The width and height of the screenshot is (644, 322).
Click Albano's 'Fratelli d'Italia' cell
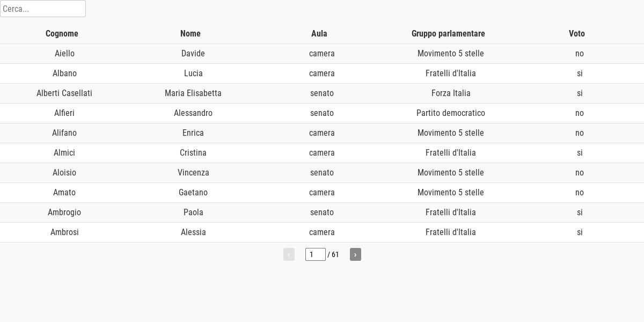tap(451, 74)
